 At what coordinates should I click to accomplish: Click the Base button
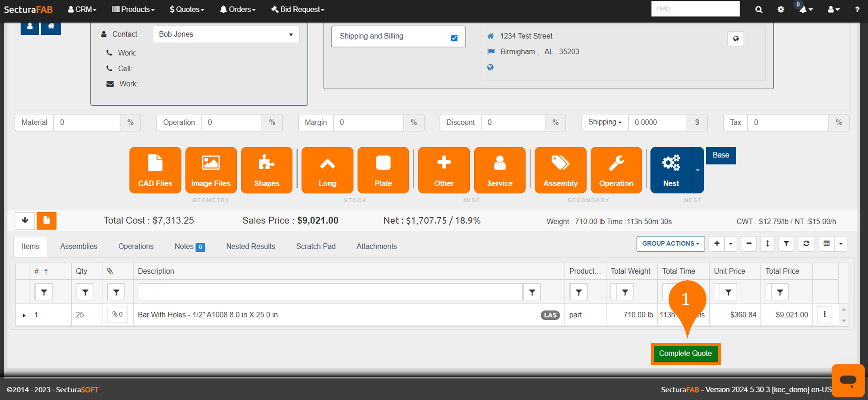point(720,155)
